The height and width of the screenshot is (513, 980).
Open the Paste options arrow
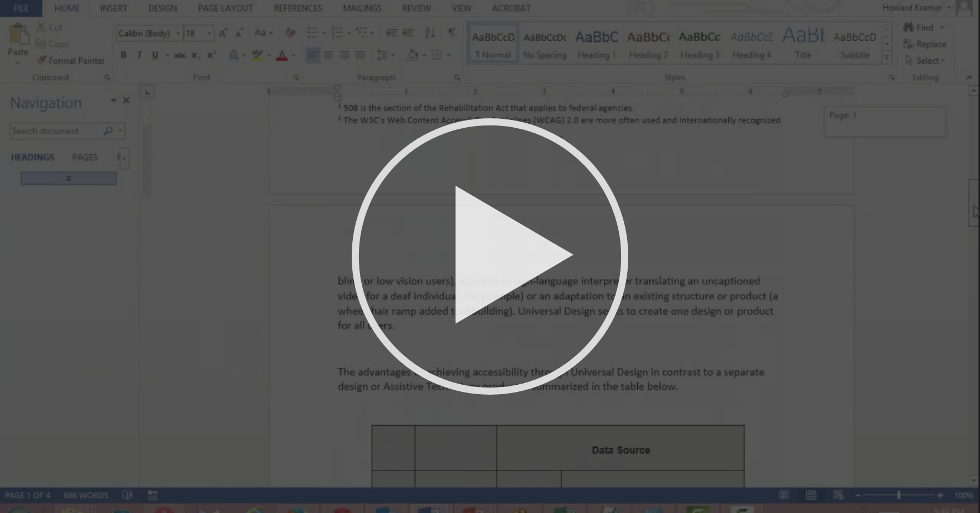tap(18, 62)
